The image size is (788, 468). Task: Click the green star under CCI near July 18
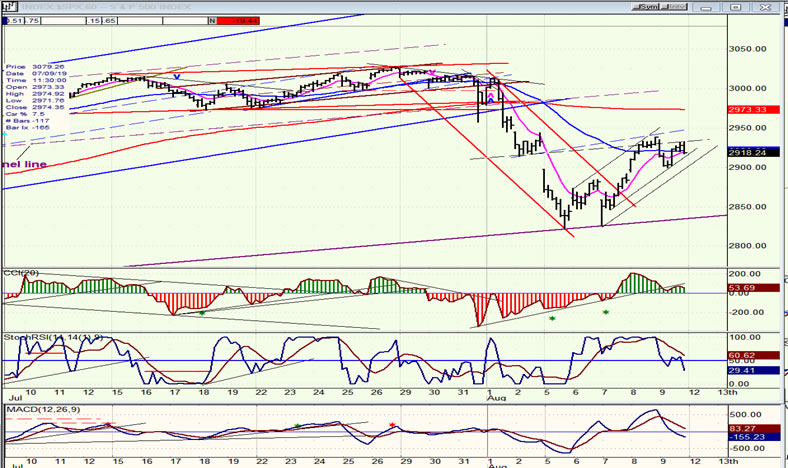(x=202, y=313)
